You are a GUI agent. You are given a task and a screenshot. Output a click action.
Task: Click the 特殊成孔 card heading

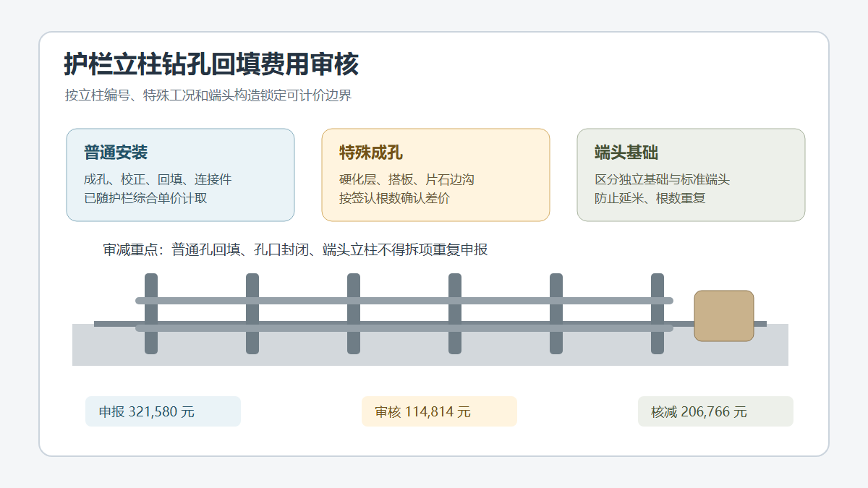click(371, 153)
